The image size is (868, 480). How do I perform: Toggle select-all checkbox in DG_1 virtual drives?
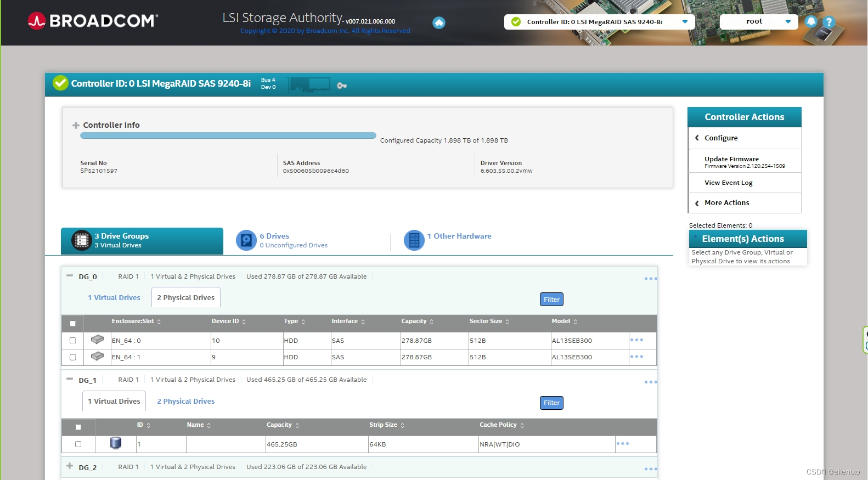tap(78, 427)
